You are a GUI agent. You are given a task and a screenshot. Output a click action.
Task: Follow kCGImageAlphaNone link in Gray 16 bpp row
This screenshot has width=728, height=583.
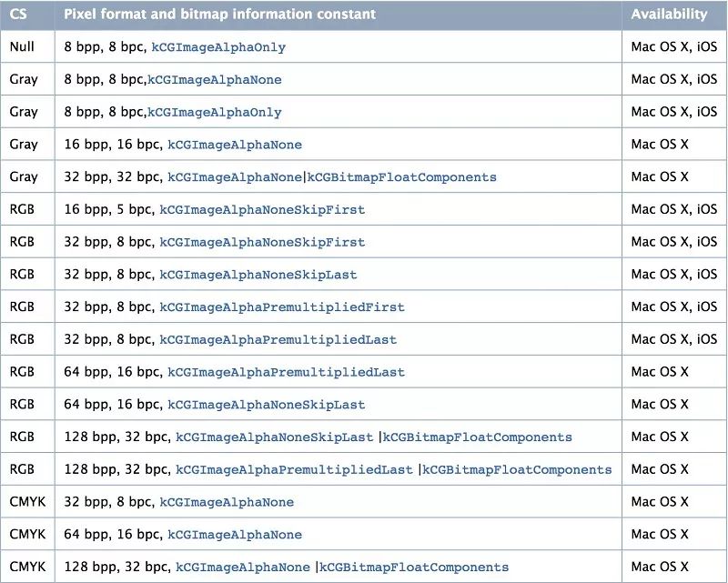tap(235, 145)
